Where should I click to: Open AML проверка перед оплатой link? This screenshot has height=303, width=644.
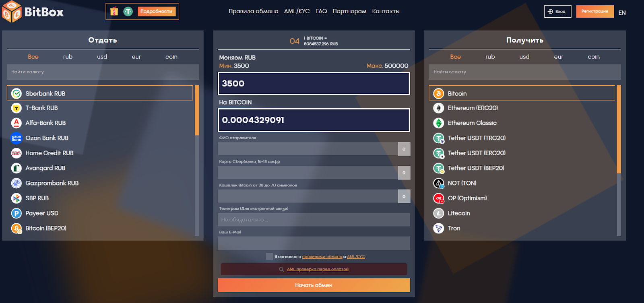click(x=318, y=269)
